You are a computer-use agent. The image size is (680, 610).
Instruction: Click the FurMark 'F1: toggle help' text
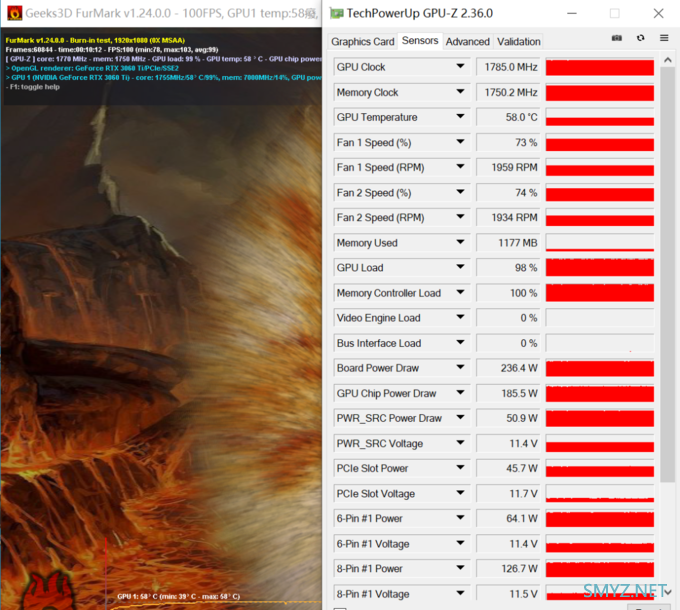click(x=35, y=87)
